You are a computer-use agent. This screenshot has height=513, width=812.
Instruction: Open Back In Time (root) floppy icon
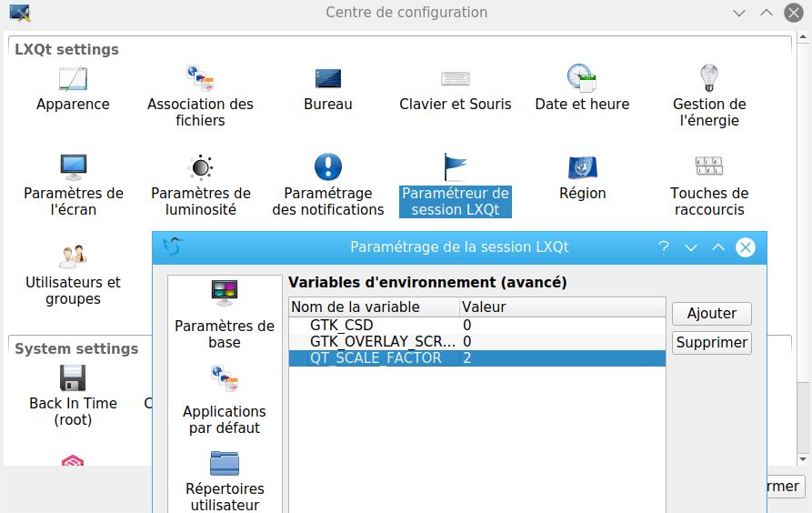pos(73,377)
